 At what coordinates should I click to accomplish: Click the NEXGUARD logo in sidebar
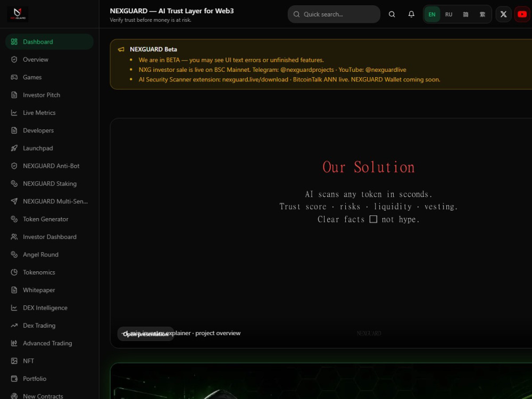pyautogui.click(x=18, y=14)
